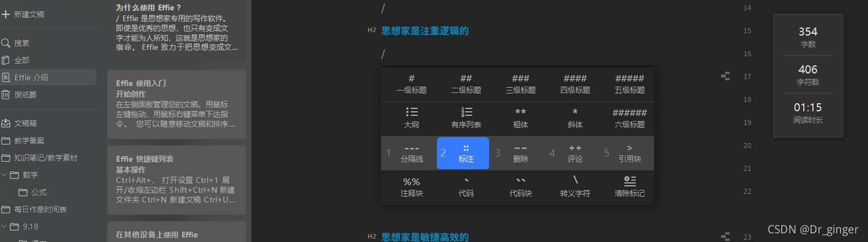
Task: Click heading 思想家是敏捷高效的
Action: (425, 237)
